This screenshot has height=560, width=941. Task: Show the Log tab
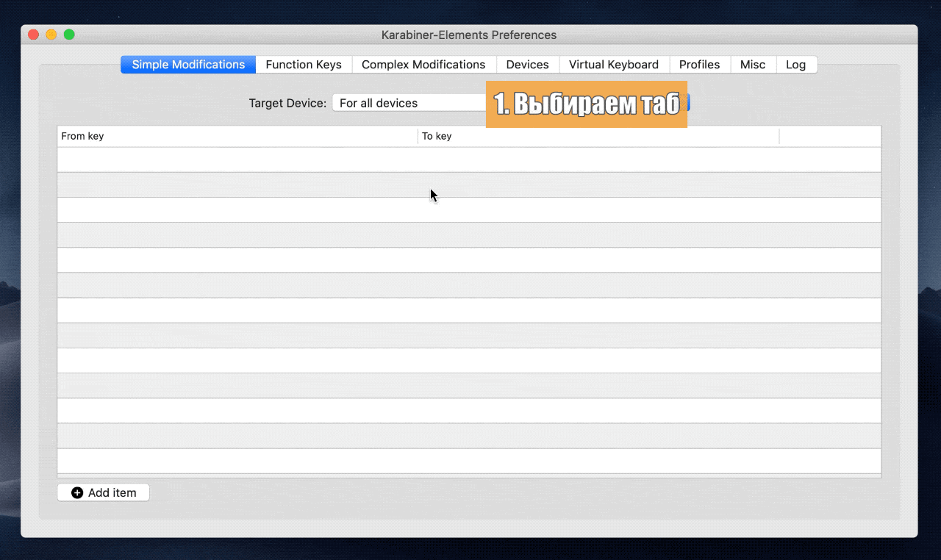(796, 65)
